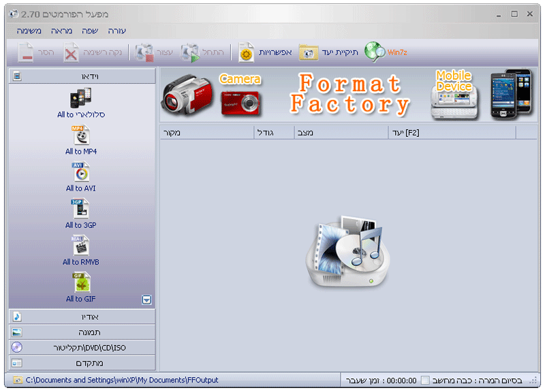
Task: Click the Format Factory center logo
Action: tap(347, 251)
